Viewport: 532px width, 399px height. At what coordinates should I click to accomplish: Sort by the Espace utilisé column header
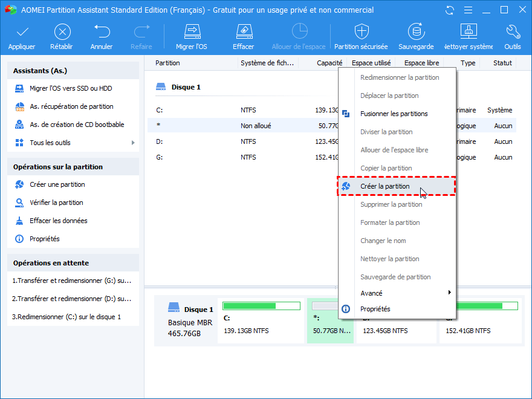pos(371,63)
